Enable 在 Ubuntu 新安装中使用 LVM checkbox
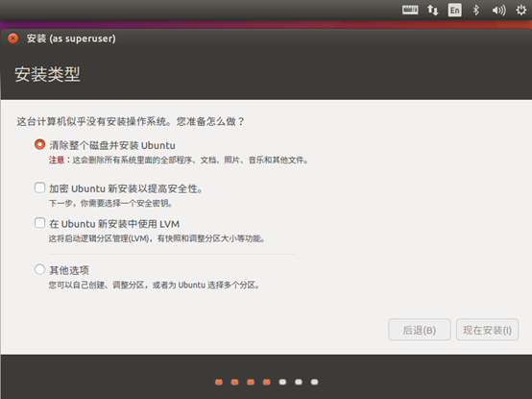This screenshot has width=532, height=399. point(39,223)
